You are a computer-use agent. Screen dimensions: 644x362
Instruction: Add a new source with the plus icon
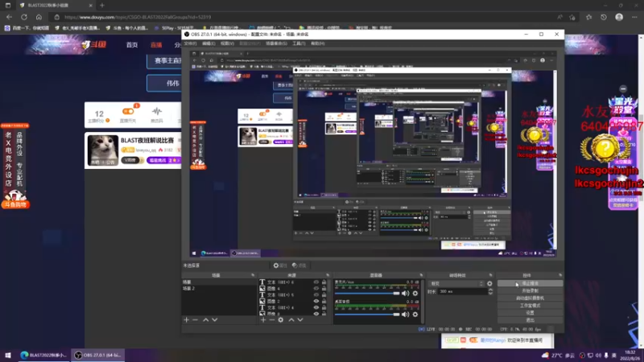point(263,319)
